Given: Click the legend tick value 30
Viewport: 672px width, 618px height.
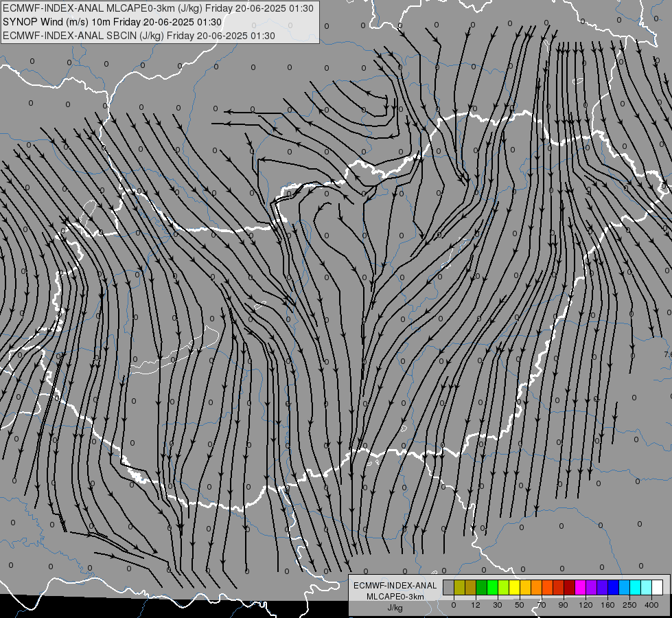Looking at the screenshot, I should point(498,605).
